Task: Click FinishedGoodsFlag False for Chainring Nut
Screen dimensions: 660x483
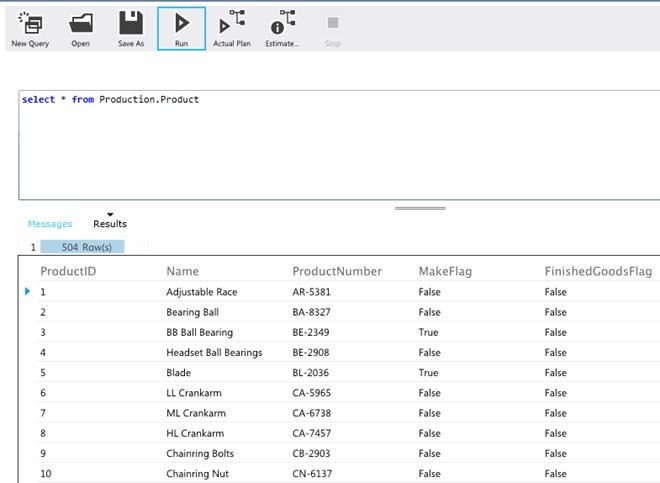Action: pyautogui.click(x=556, y=474)
